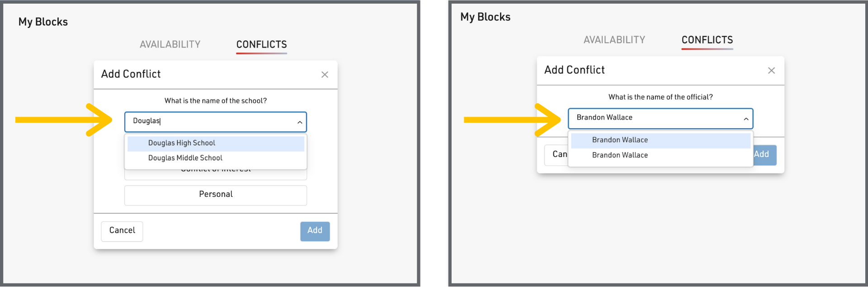Close the official Add Conflict dialog
Viewport: 868px width, 287px height.
point(771,71)
